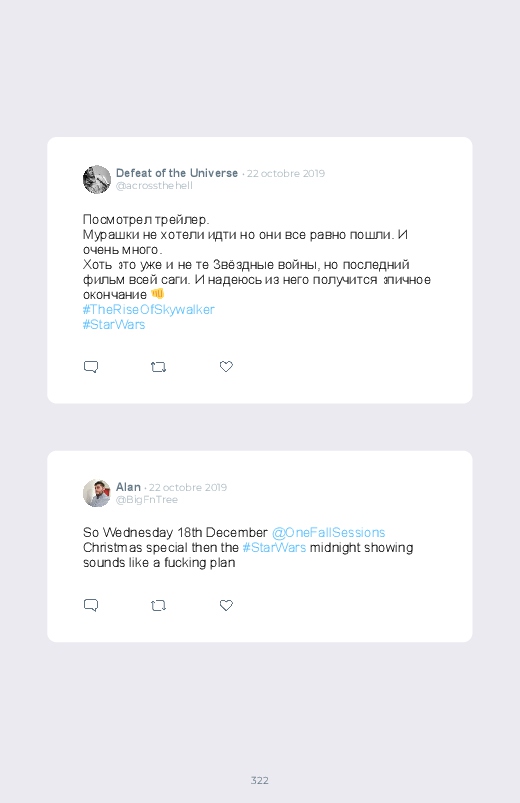The image size is (520, 803).
Task: Click the Defeat of the Universe display name
Action: (x=177, y=173)
